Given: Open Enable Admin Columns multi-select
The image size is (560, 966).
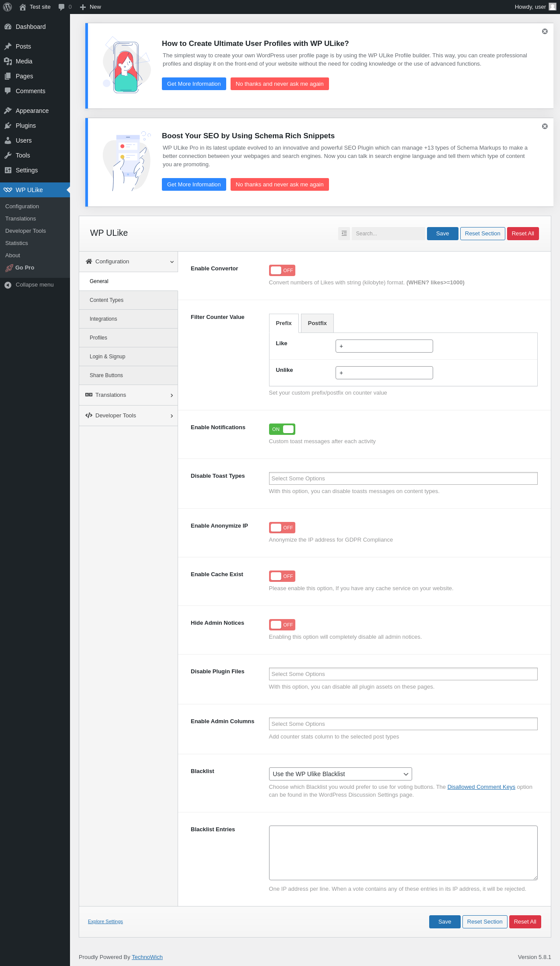Looking at the screenshot, I should [403, 724].
